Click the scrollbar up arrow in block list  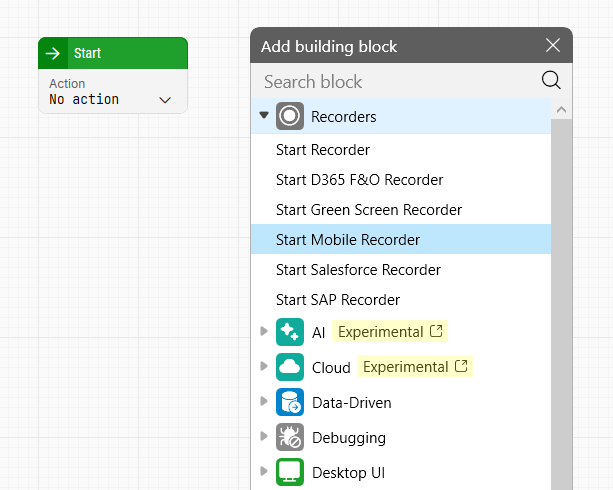(x=561, y=110)
